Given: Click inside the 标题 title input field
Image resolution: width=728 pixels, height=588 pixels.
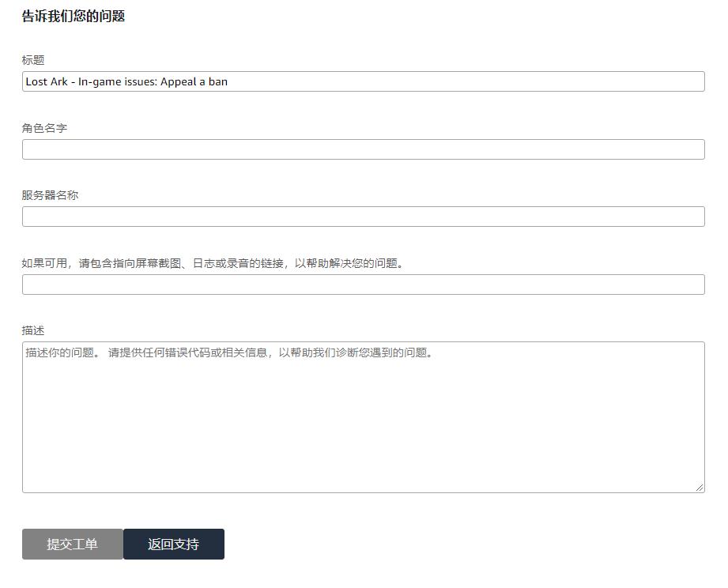Looking at the screenshot, I should pos(364,81).
